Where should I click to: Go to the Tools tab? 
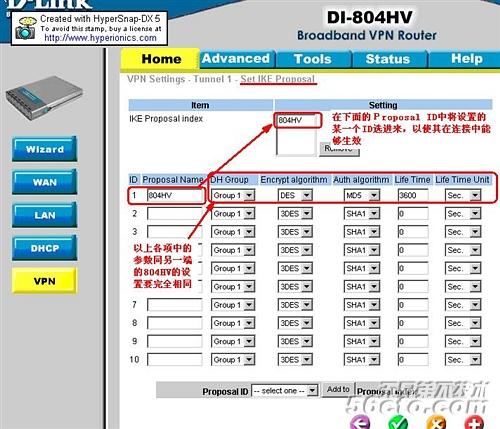click(x=313, y=59)
